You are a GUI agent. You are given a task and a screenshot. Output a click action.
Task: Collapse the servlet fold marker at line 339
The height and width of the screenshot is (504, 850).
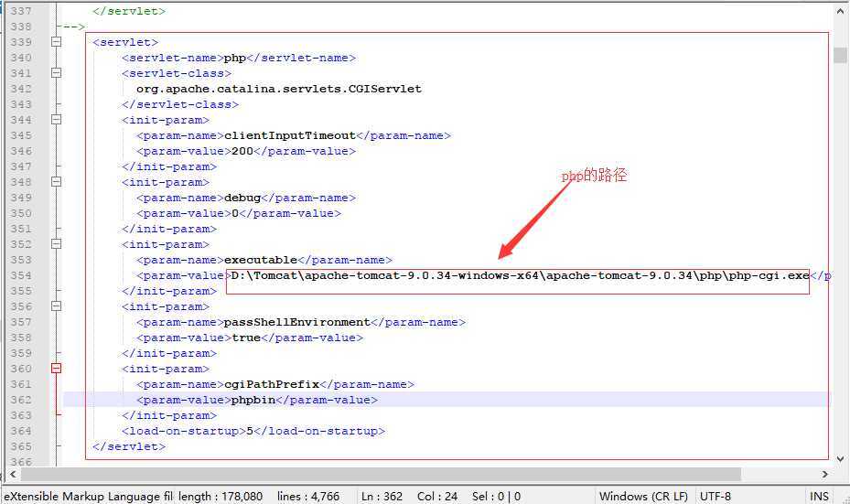(56, 42)
